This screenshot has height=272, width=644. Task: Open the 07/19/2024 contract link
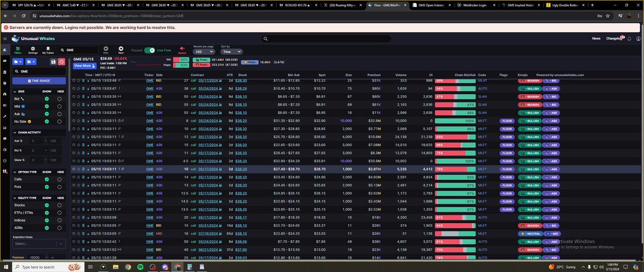coord(208,234)
